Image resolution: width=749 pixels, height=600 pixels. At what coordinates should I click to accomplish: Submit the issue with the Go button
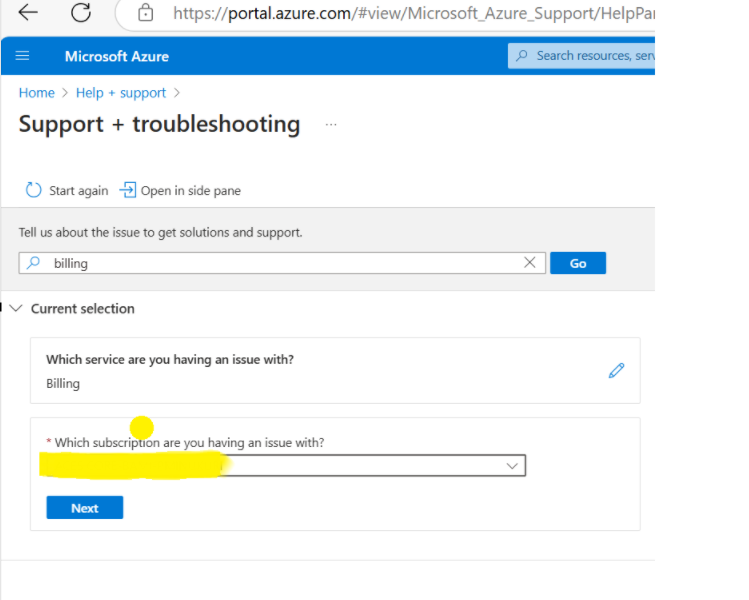(578, 263)
